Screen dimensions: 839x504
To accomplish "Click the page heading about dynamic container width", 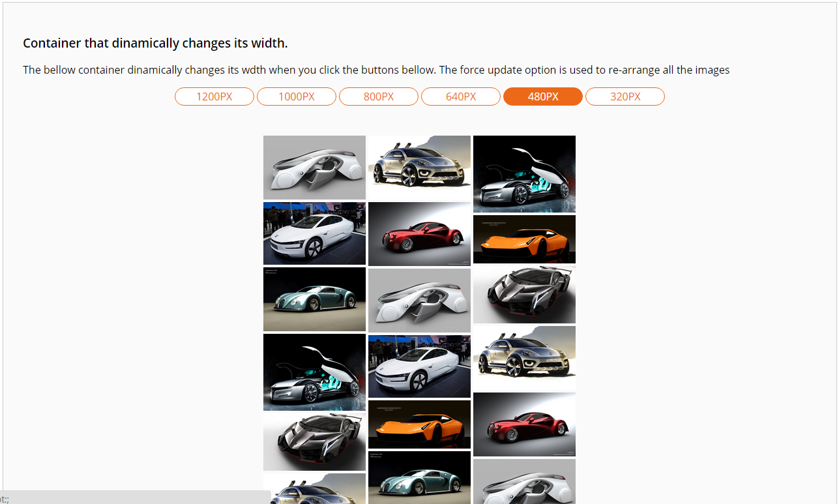I will coord(155,43).
